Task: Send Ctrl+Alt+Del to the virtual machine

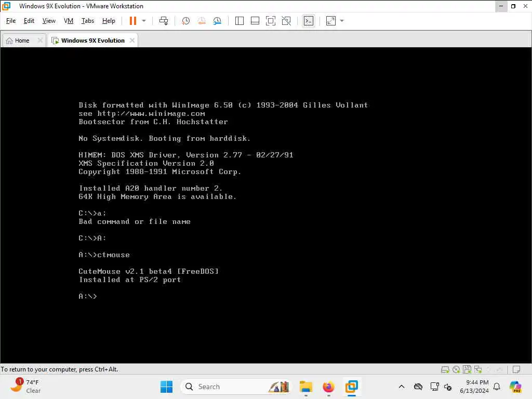Action: tap(164, 21)
